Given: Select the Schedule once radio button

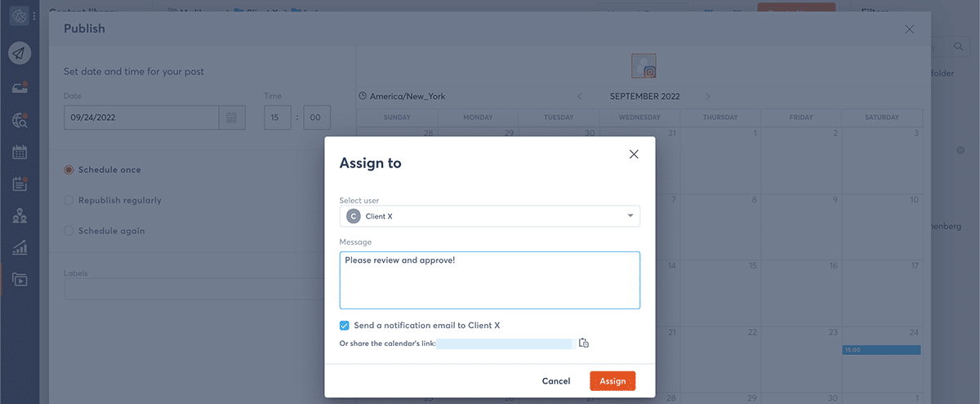Looking at the screenshot, I should [x=69, y=170].
